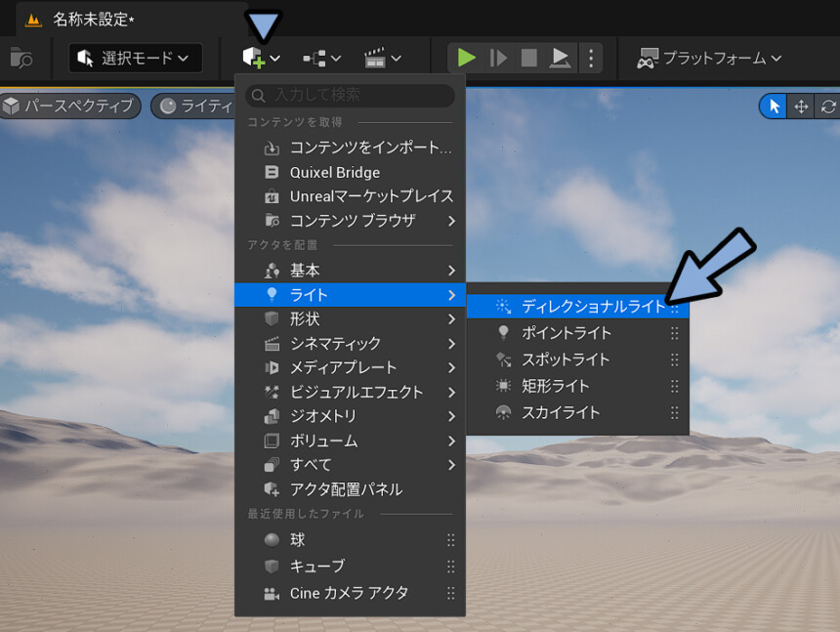Open the Lit view mode menu
This screenshot has width=840, height=632.
pyautogui.click(x=194, y=106)
